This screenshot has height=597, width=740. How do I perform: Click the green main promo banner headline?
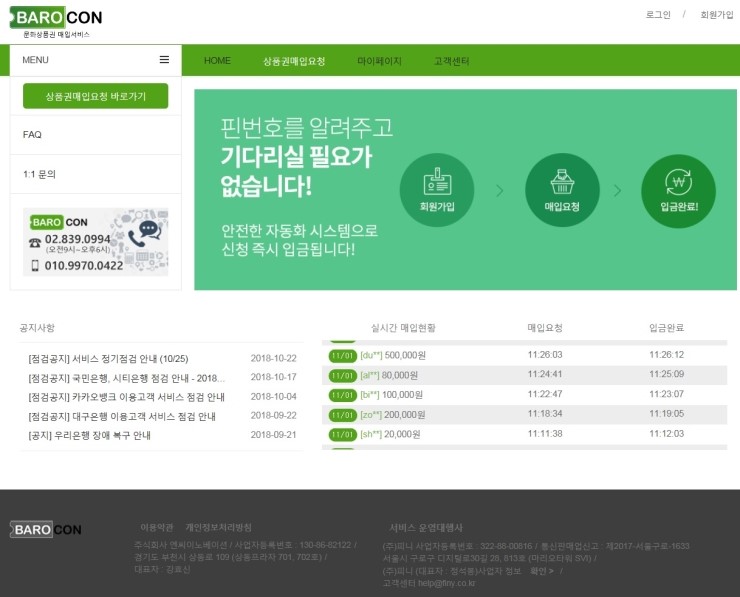coord(306,157)
